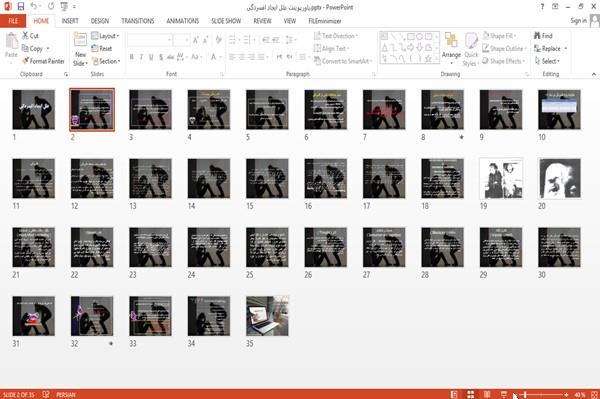Start Slide Show from status bar
The width and height of the screenshot is (600, 399).
[504, 394]
